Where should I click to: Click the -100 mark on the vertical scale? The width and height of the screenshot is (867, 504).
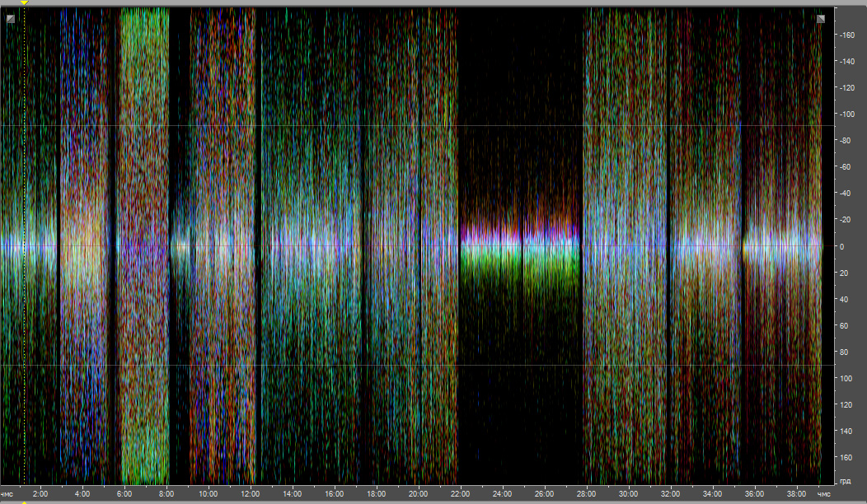[x=846, y=114]
